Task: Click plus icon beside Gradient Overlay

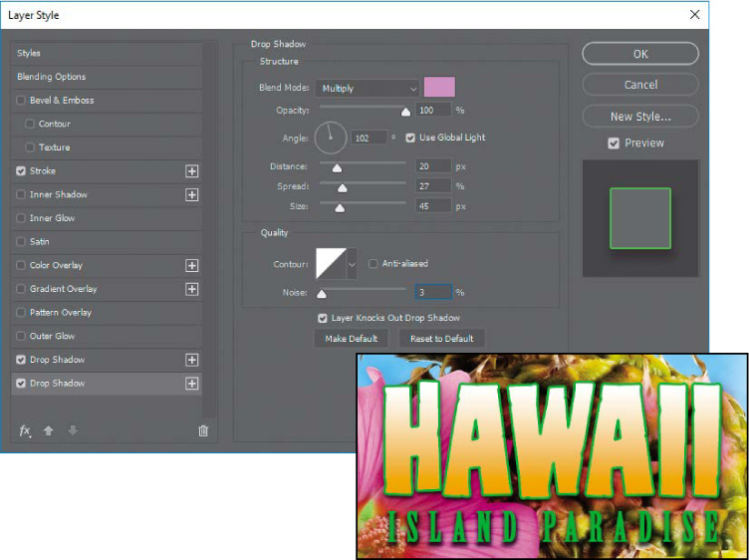Action: pyautogui.click(x=192, y=289)
